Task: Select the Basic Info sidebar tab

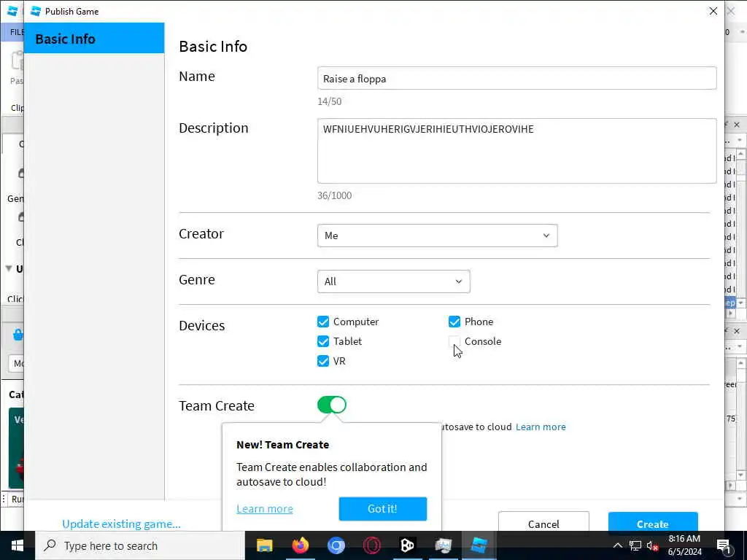Action: [94, 38]
